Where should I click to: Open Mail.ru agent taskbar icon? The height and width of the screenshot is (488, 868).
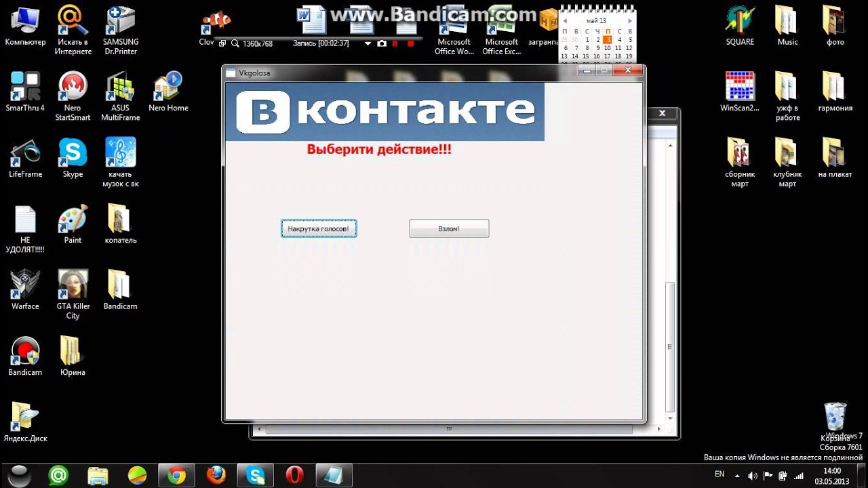coord(58,475)
